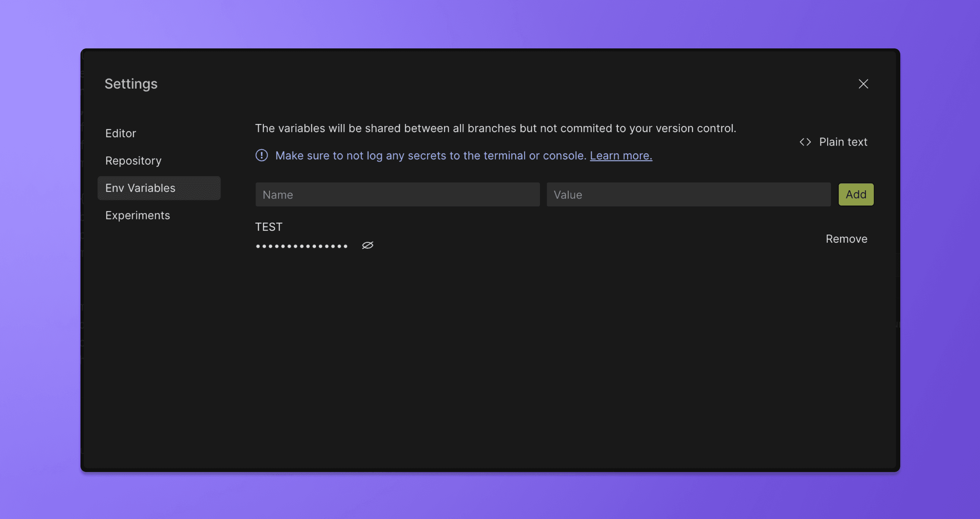Open the Experiments section
The width and height of the screenshot is (980, 519).
(137, 216)
